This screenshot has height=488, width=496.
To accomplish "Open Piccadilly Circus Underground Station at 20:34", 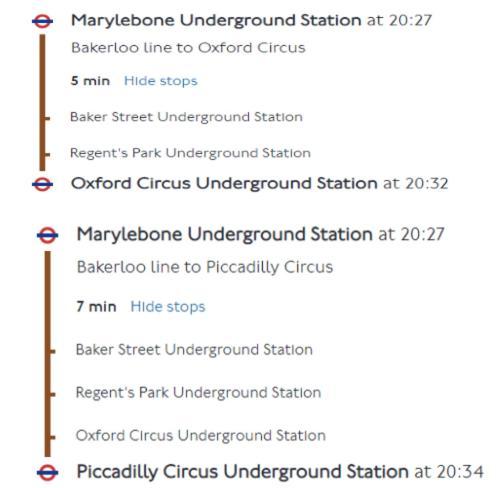I will pyautogui.click(x=243, y=472).
